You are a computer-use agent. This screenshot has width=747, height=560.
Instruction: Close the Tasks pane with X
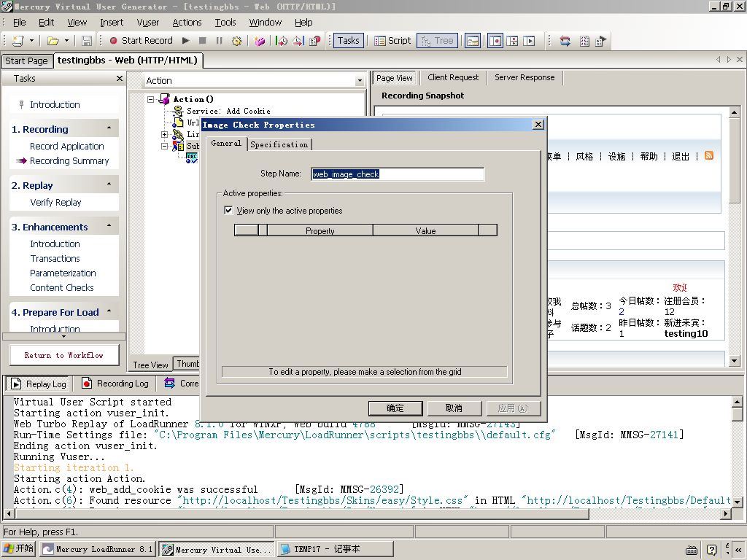120,79
